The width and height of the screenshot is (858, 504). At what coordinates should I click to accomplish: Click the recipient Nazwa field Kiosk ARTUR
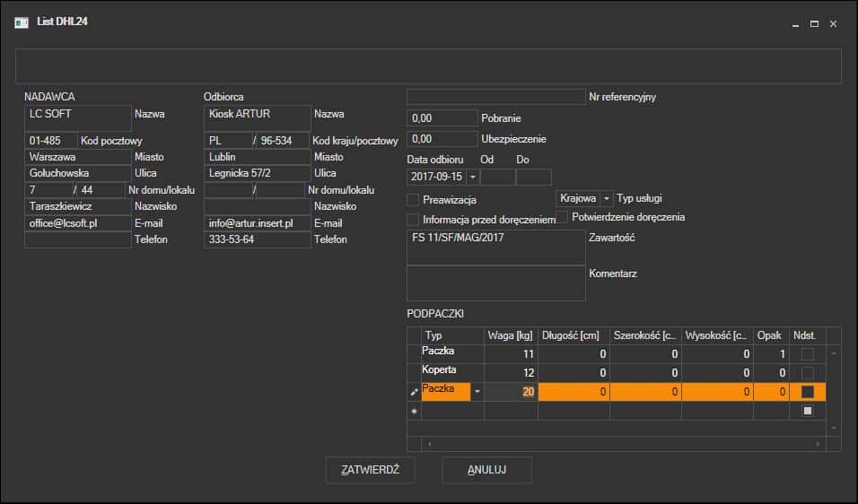point(258,118)
